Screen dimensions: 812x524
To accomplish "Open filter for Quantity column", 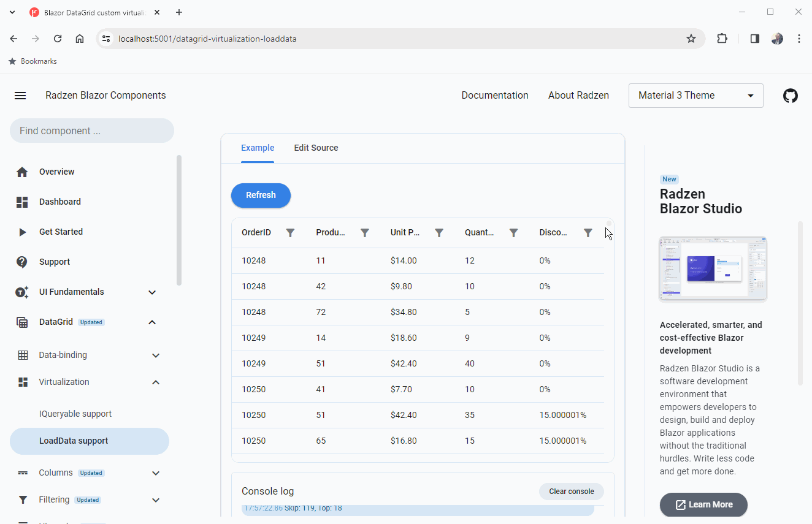I will tap(514, 233).
